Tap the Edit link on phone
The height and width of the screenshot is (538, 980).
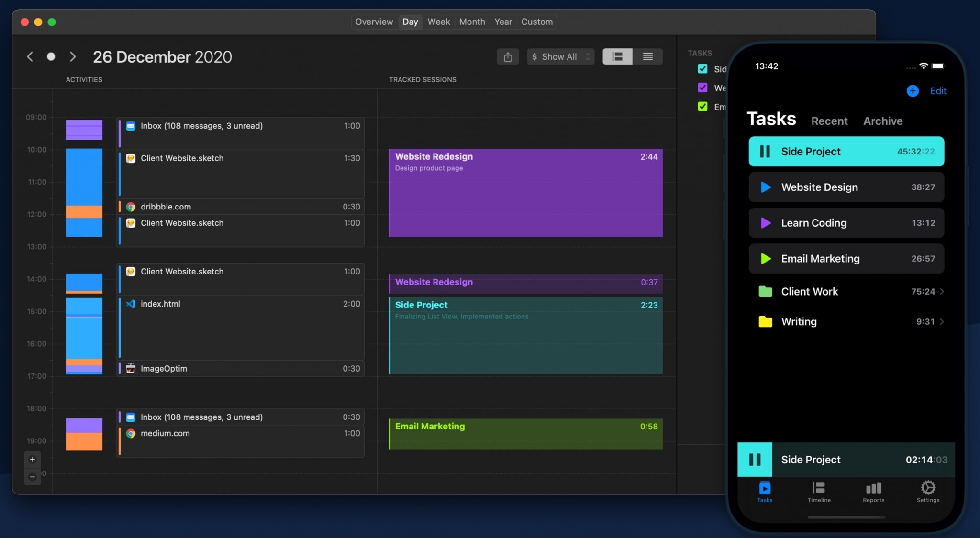click(938, 91)
